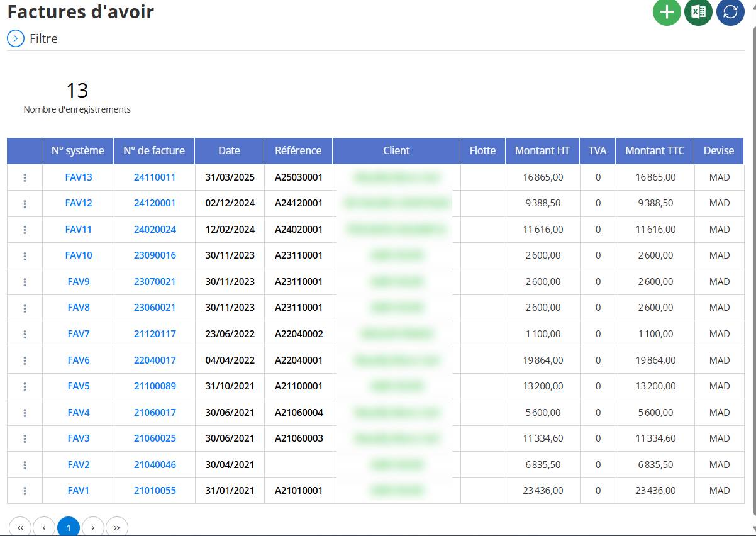The image size is (756, 536).
Task: Select page 1 in pagination
Action: (x=69, y=527)
